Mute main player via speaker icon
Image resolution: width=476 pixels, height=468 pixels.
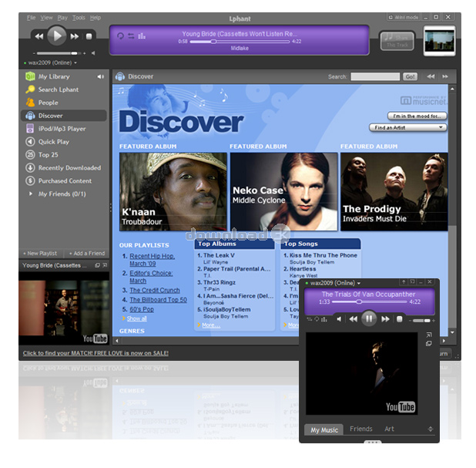point(93,53)
